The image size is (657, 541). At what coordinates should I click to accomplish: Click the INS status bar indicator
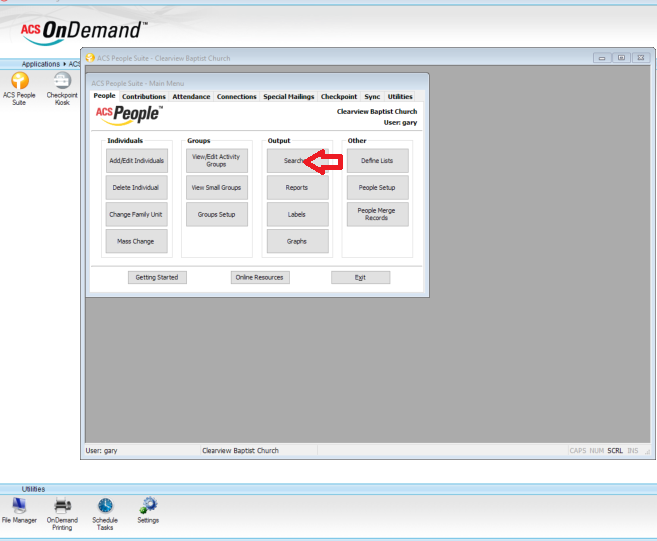click(x=632, y=451)
